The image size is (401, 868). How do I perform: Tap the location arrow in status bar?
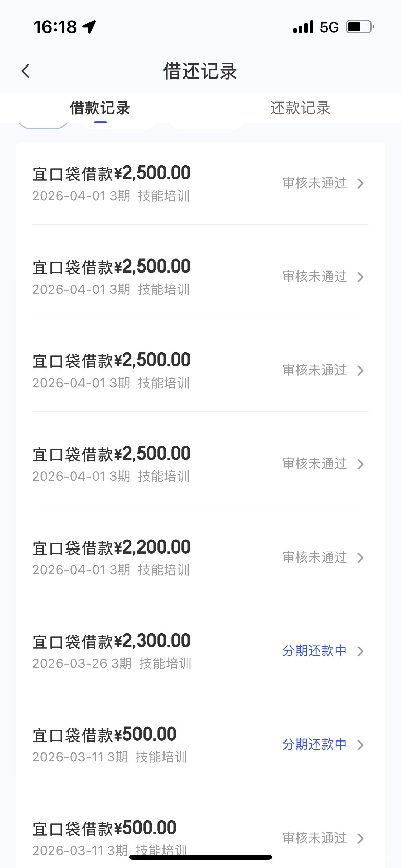(x=89, y=27)
